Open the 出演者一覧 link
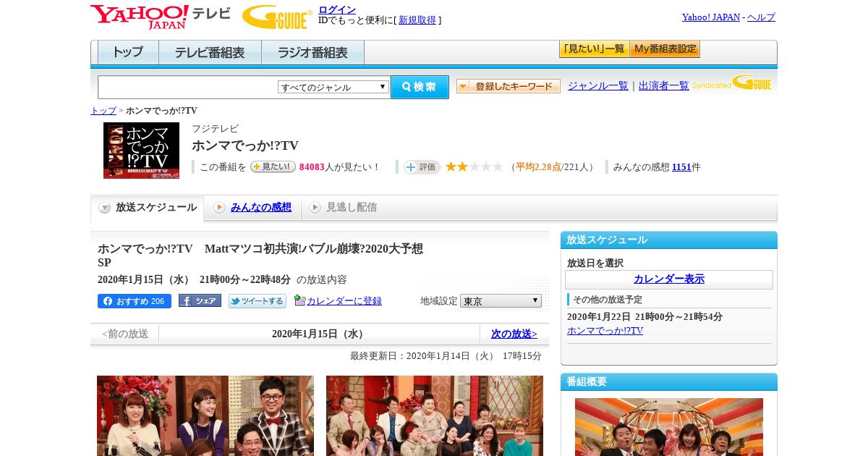Image resolution: width=868 pixels, height=456 pixels. coord(664,86)
